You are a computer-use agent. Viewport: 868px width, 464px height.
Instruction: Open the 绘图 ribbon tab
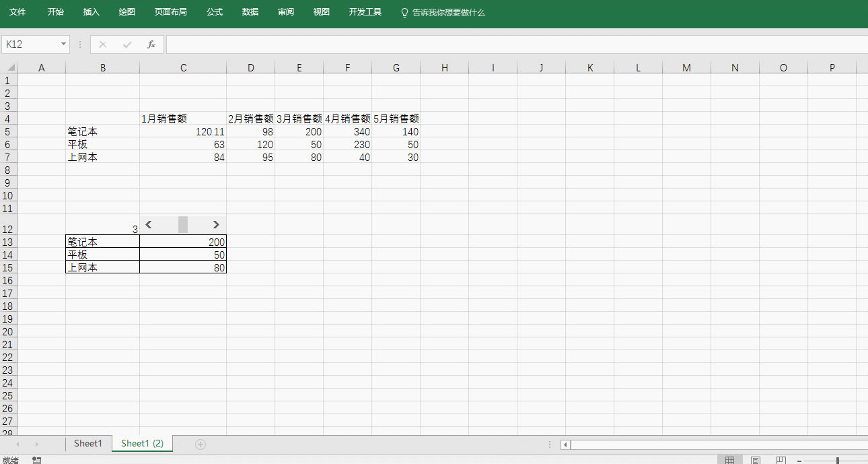126,12
